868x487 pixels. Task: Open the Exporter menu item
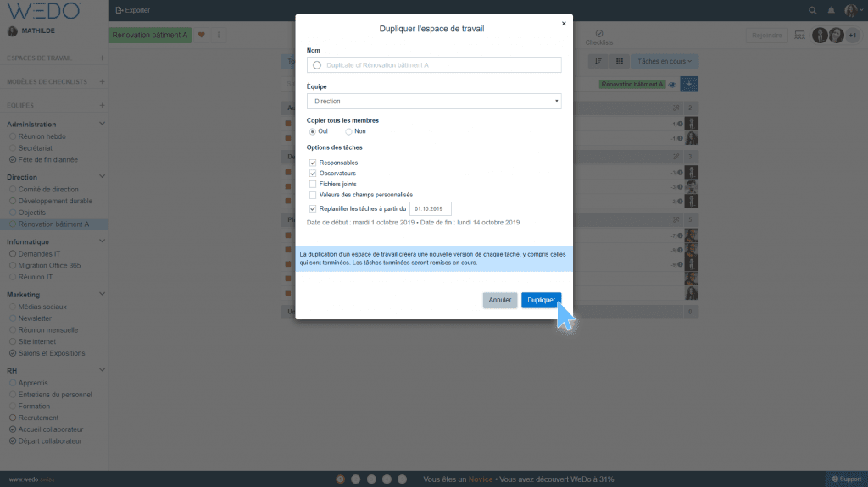click(132, 10)
